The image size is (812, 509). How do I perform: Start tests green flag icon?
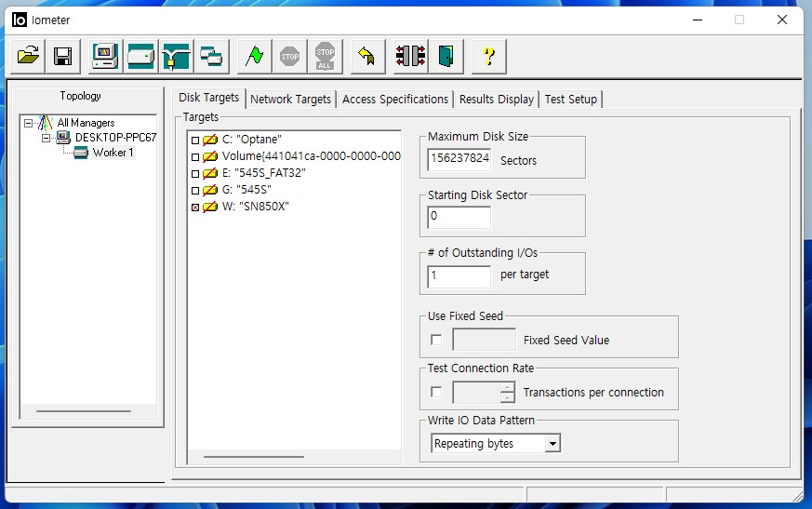254,56
